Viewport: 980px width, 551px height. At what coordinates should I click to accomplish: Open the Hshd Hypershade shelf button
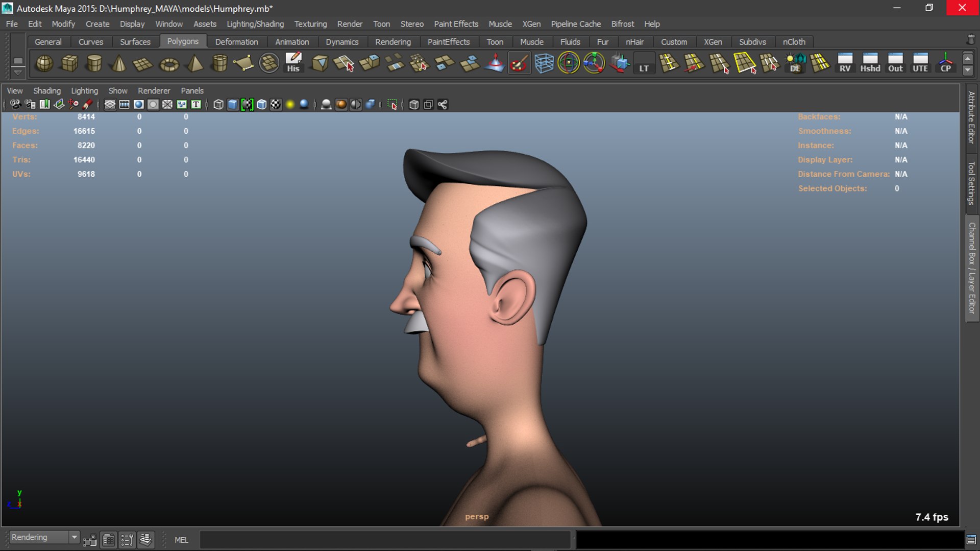(x=870, y=63)
